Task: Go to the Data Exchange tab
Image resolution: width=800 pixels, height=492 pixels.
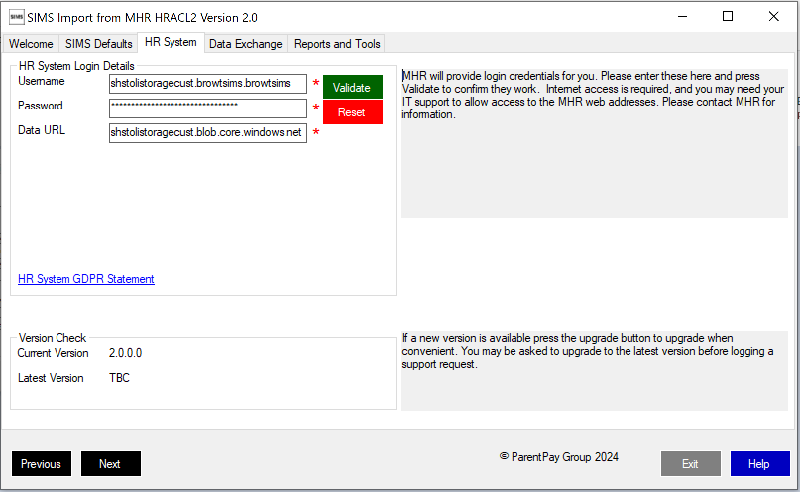Action: point(245,44)
